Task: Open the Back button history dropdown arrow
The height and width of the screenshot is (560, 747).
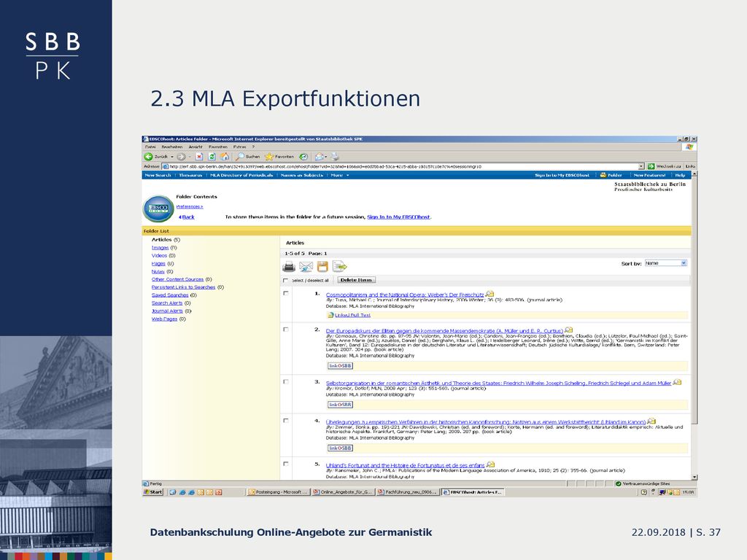Action: point(172,157)
